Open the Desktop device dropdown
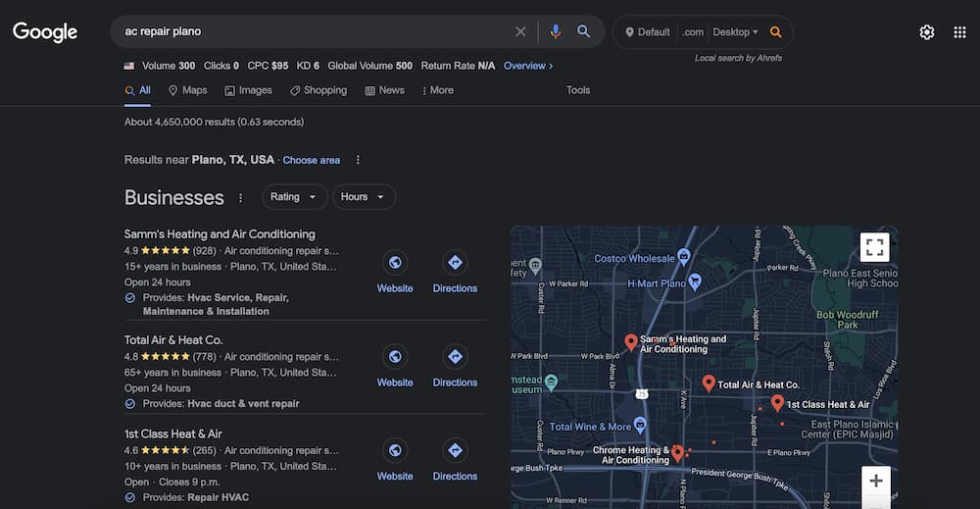 [735, 32]
